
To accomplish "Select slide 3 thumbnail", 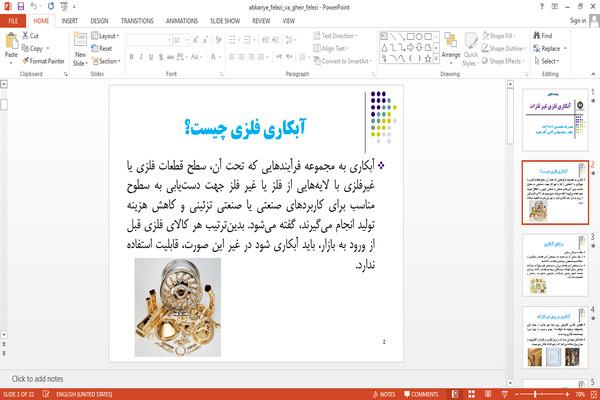I will coord(555,265).
